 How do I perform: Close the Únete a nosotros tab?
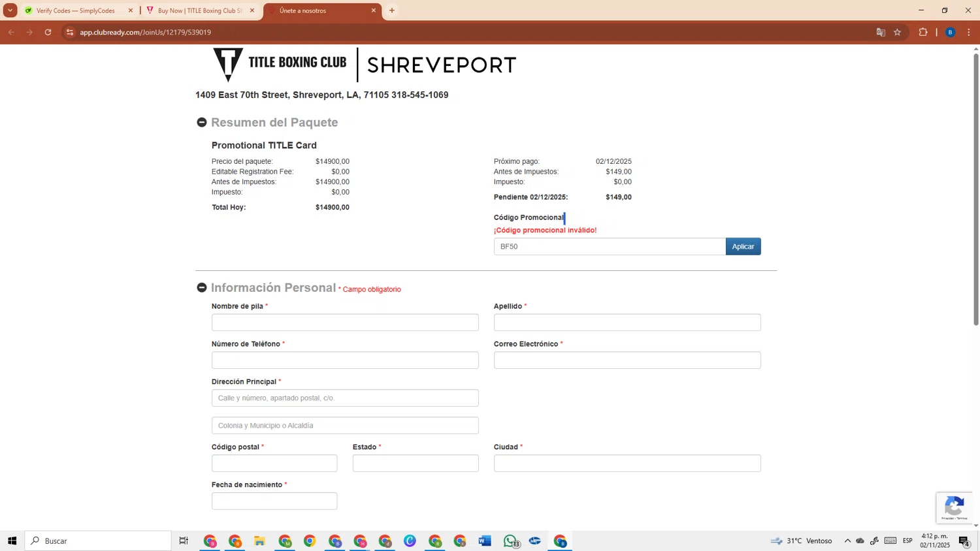click(374, 10)
